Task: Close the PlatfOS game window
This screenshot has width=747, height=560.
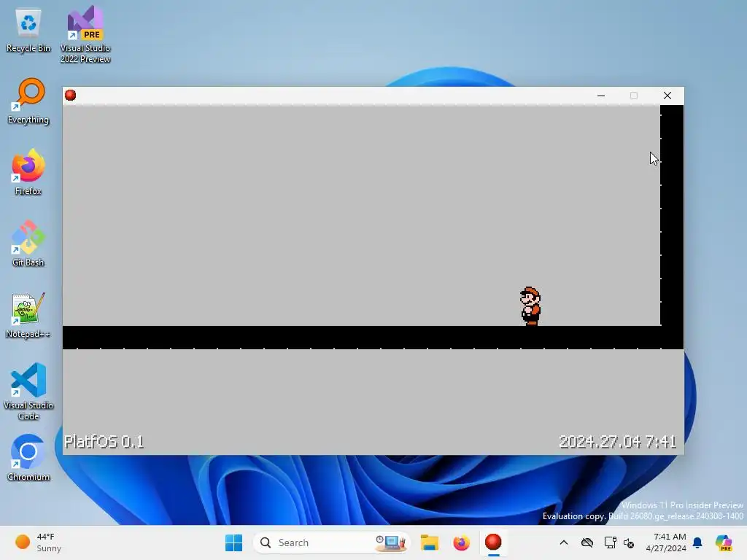Action: (667, 96)
